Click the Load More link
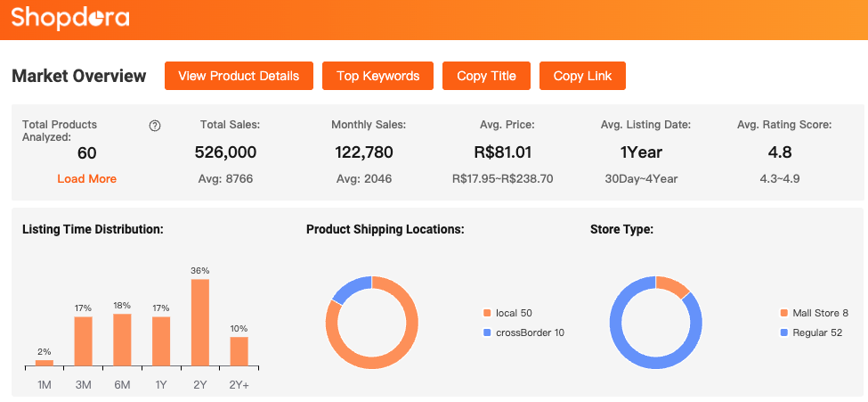 pyautogui.click(x=86, y=178)
